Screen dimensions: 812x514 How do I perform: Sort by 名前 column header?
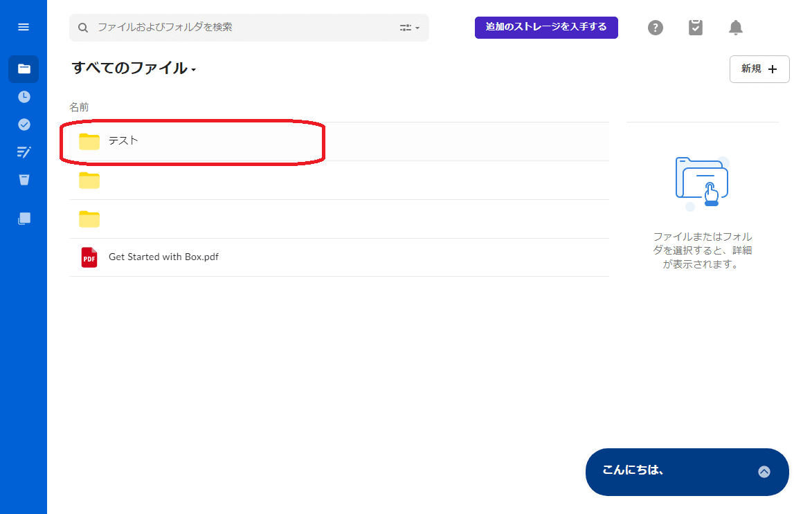(x=79, y=107)
